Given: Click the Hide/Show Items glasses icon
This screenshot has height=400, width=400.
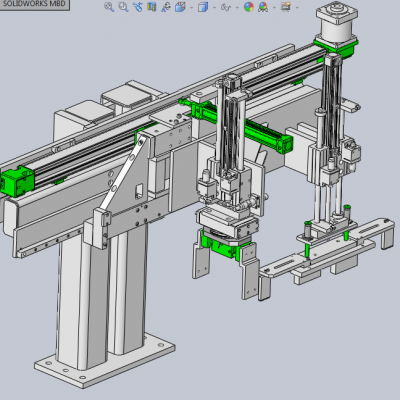Looking at the screenshot, I should 226,7.
